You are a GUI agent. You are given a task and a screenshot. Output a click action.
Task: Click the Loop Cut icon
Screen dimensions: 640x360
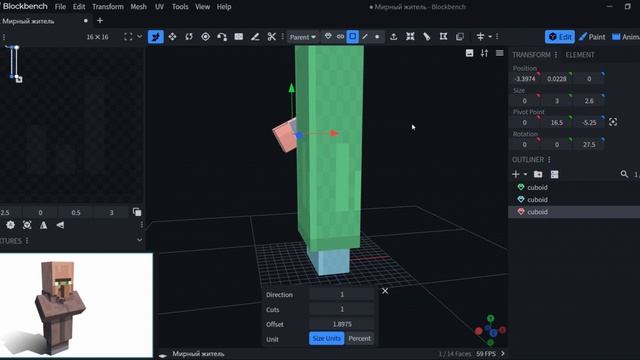click(x=427, y=37)
